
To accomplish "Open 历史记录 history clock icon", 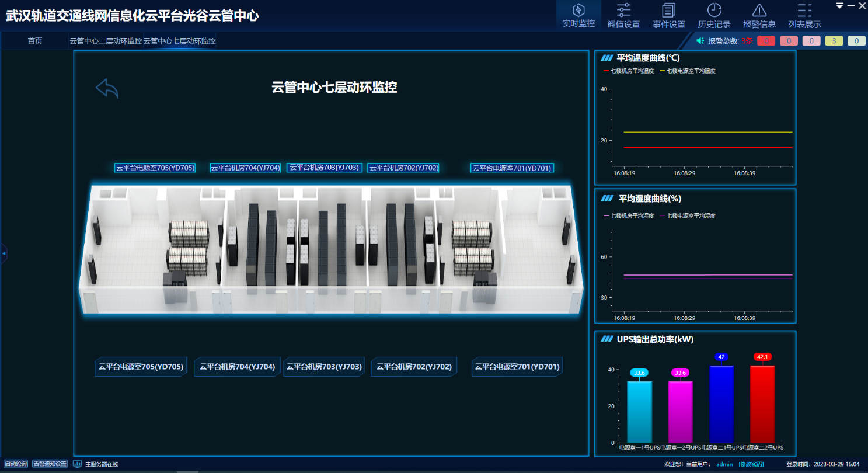I will tap(714, 11).
